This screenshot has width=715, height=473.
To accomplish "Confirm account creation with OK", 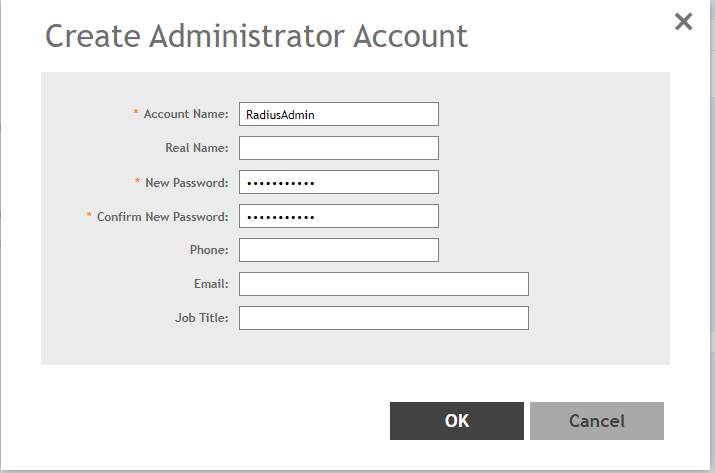I will [456, 421].
